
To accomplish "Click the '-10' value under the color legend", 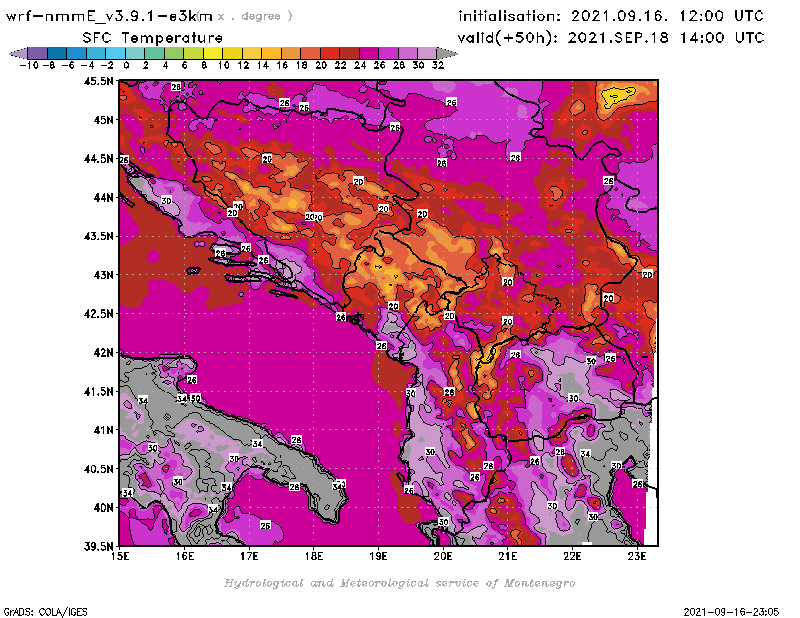I will point(29,66).
